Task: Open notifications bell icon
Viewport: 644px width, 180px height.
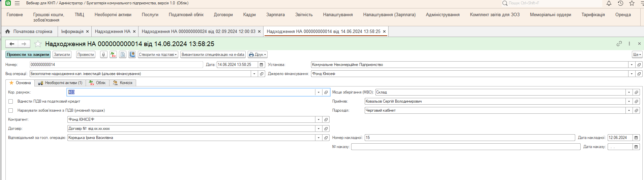Action: coord(609,3)
